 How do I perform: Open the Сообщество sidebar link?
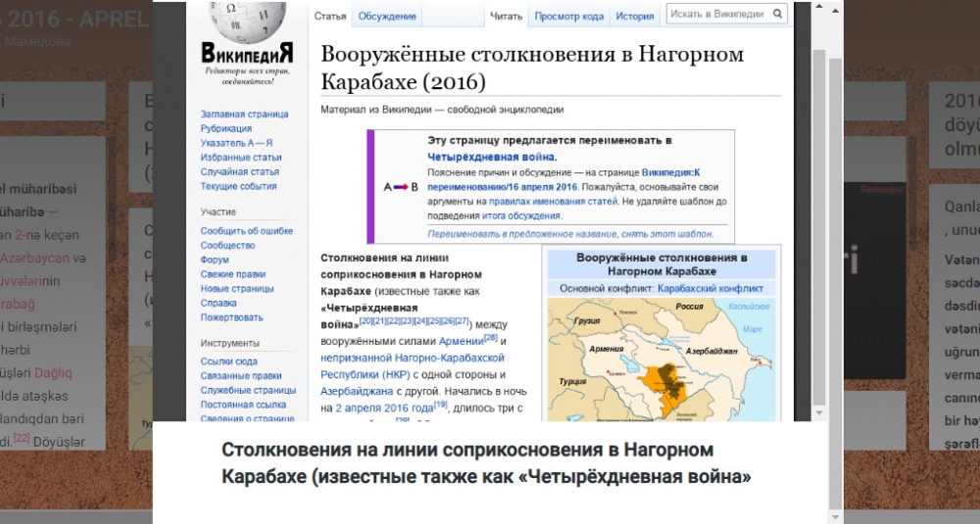[227, 246]
